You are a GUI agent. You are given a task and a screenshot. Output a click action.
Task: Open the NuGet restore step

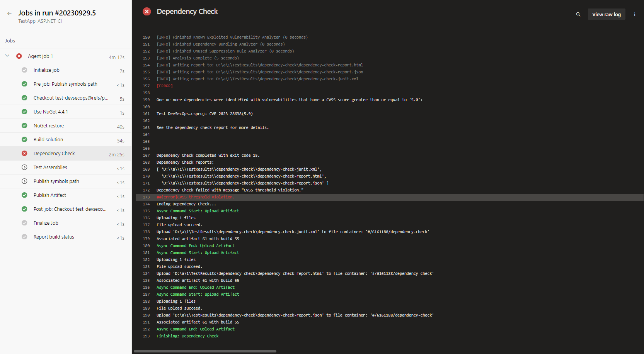tap(49, 126)
